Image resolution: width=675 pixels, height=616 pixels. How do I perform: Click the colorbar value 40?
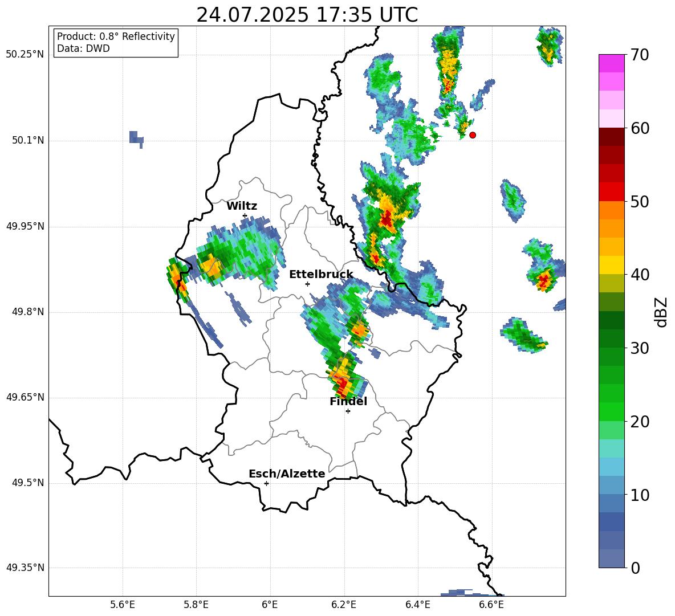640,275
